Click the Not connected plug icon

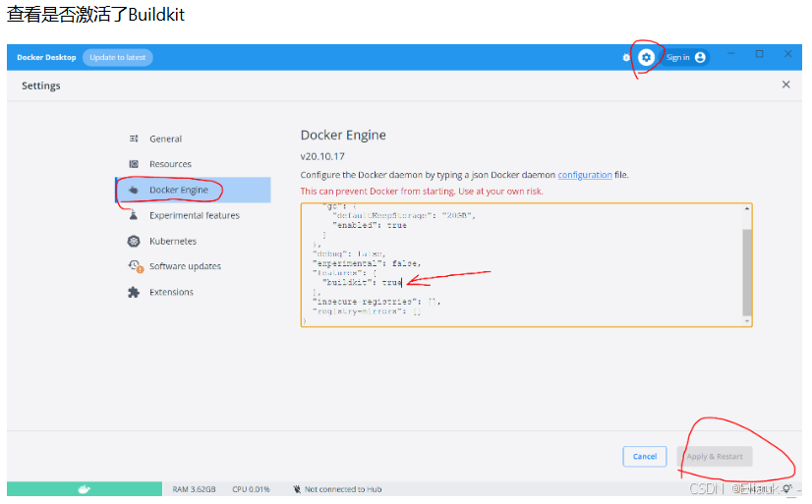point(297,489)
